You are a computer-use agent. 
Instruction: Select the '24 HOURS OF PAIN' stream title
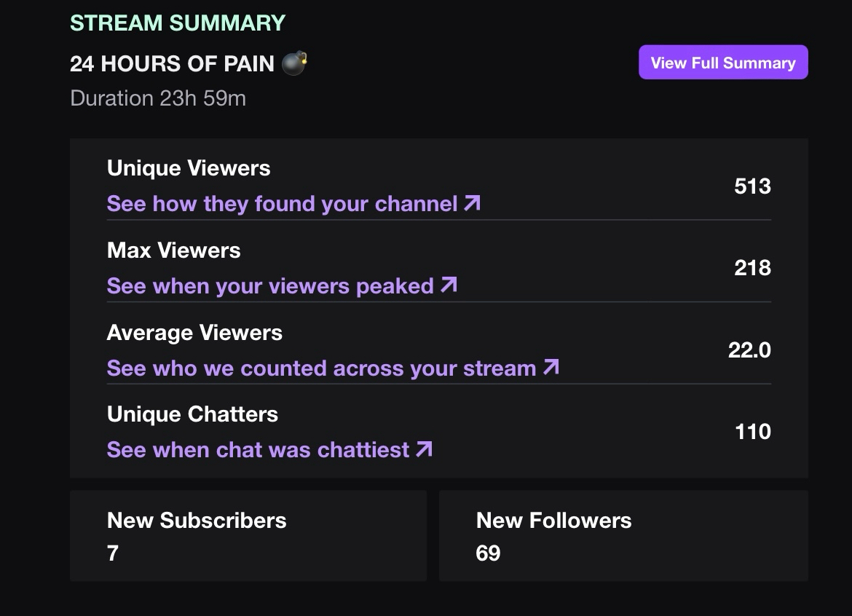[172, 64]
